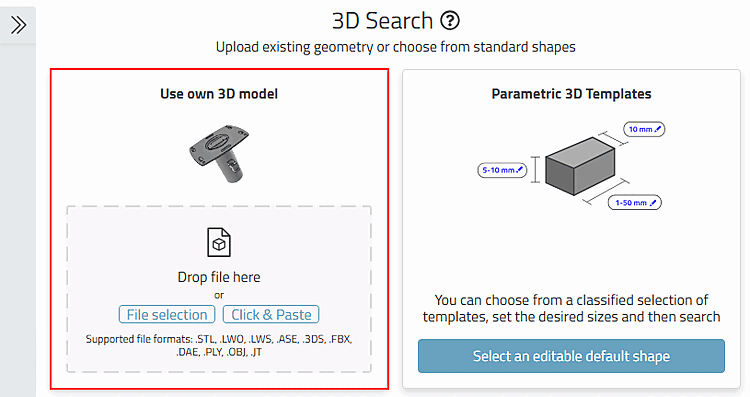This screenshot has width=750, height=397.
Task: Click the pencil icon beside 10 mm
Action: 658,129
